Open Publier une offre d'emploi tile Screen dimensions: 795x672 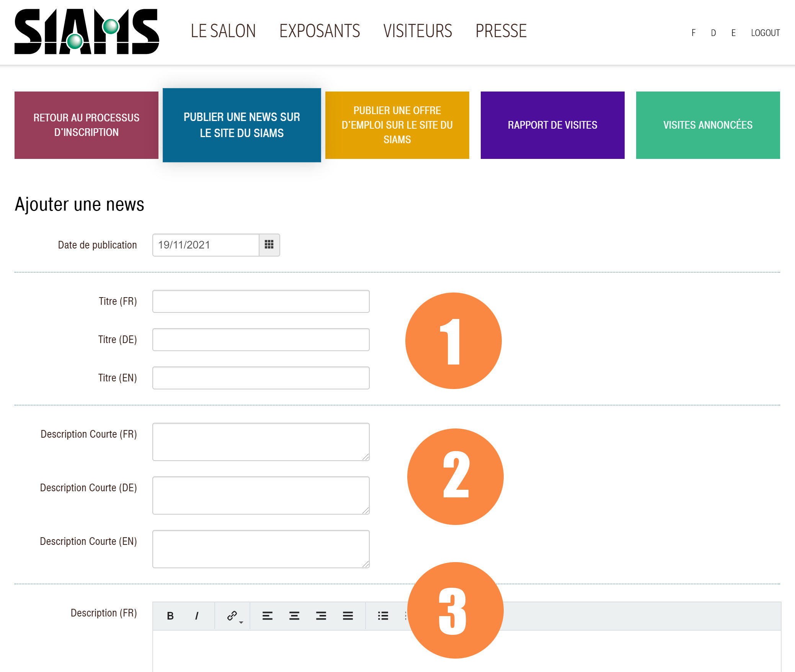coord(397,125)
